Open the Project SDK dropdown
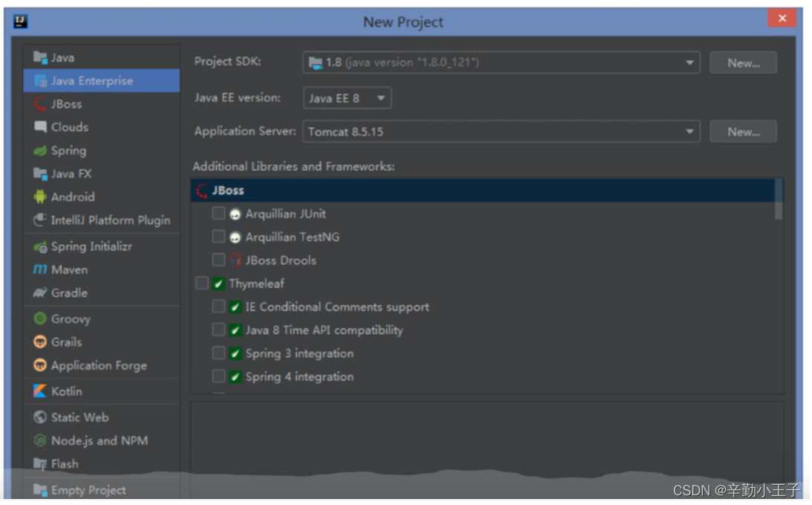Image resolution: width=812 pixels, height=505 pixels. 501,62
